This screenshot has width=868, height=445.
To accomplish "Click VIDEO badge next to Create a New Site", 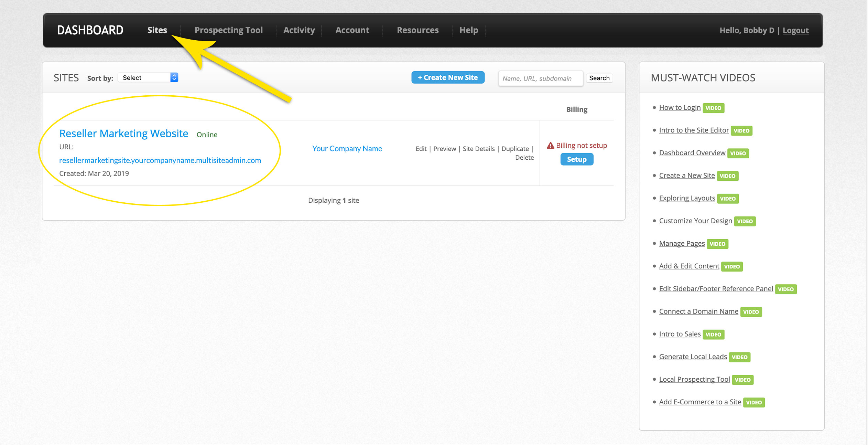I will pyautogui.click(x=728, y=176).
